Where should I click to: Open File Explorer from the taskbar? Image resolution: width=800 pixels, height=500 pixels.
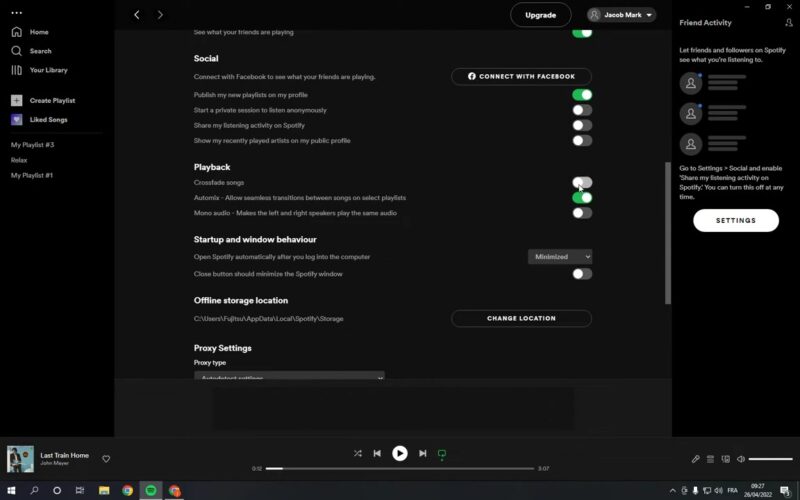pyautogui.click(x=104, y=490)
